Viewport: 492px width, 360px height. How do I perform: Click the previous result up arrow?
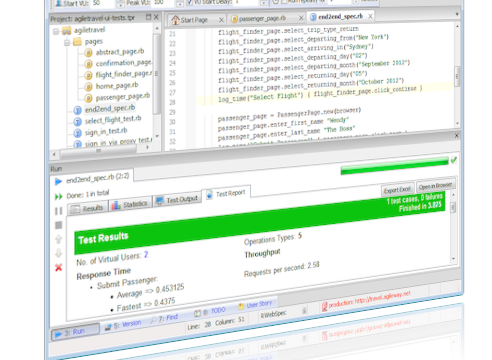59,239
